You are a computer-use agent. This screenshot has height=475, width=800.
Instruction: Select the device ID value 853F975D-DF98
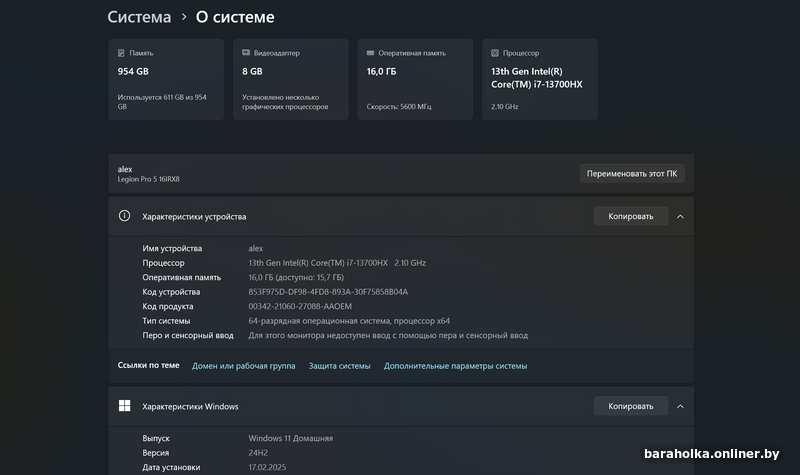[328, 292]
